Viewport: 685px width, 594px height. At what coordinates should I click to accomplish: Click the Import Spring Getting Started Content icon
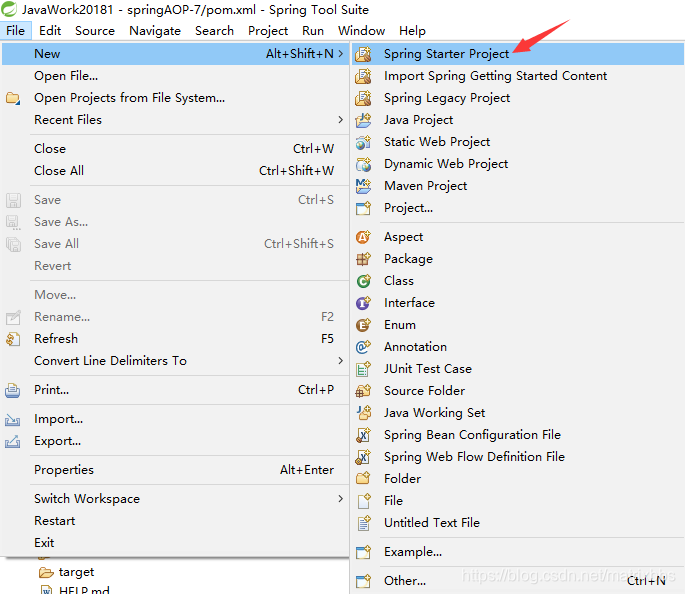click(363, 76)
